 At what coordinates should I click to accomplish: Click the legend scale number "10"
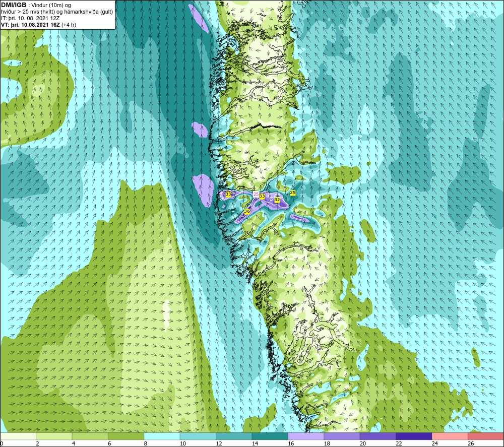(183, 443)
